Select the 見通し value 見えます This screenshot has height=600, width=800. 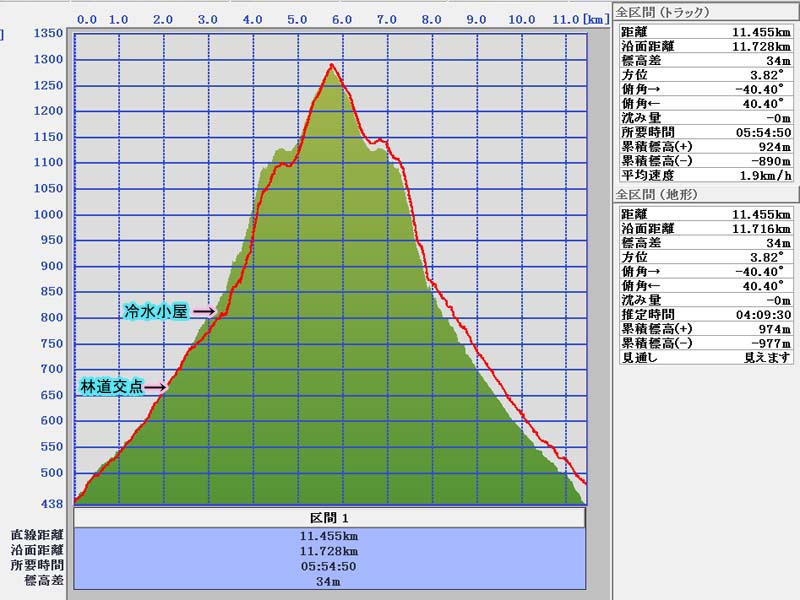coord(767,357)
